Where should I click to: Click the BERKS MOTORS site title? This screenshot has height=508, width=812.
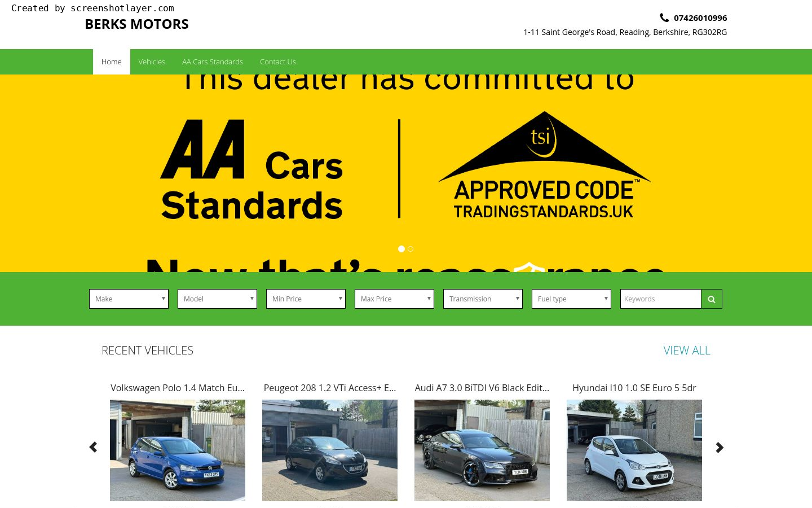tap(137, 24)
